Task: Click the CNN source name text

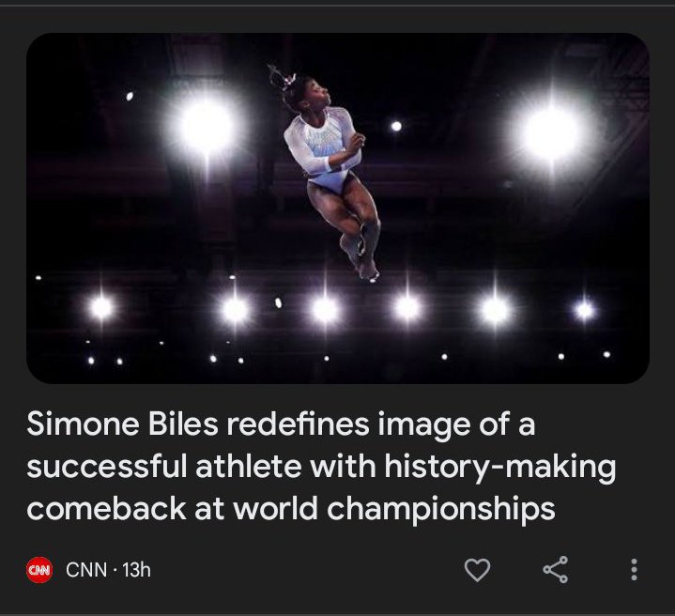Action: click(x=85, y=570)
